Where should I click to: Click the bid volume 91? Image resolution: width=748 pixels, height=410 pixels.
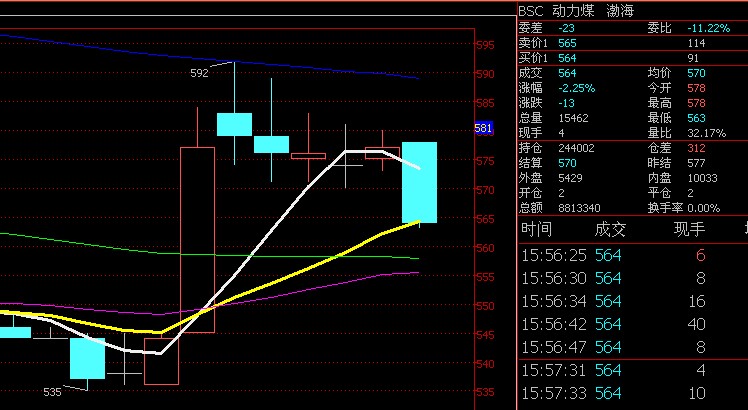click(x=693, y=58)
